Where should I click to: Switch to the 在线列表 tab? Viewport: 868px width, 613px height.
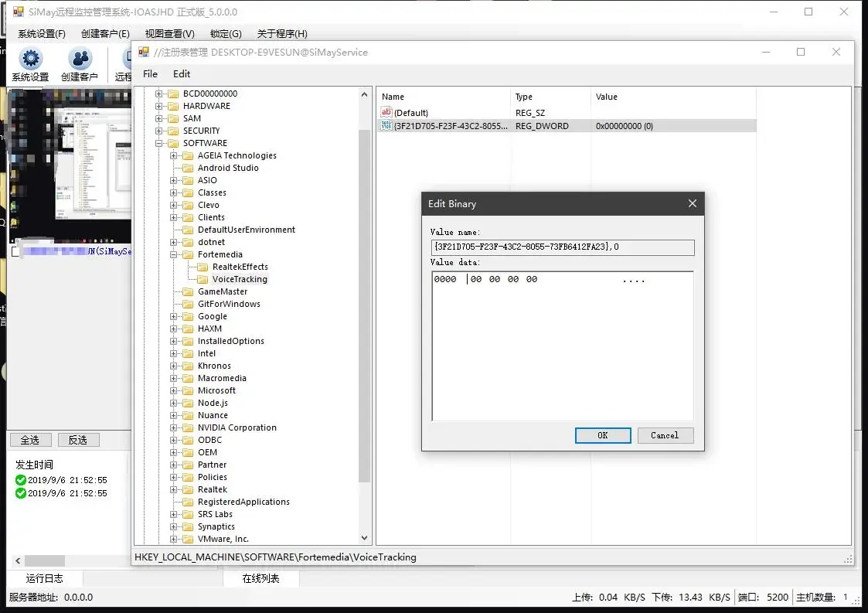[x=260, y=577]
